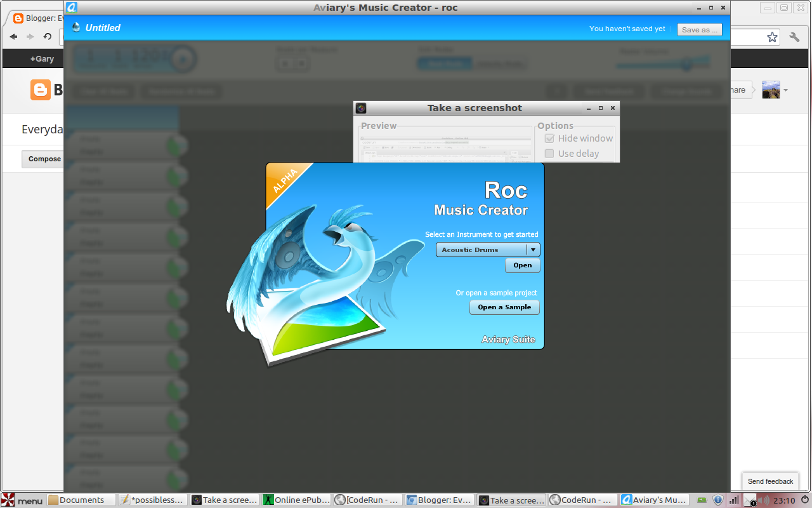
Task: Go back in the Chrome browser
Action: [x=13, y=37]
